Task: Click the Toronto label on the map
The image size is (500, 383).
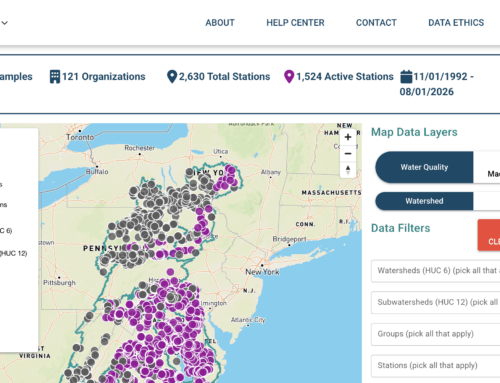Action: tap(80, 137)
